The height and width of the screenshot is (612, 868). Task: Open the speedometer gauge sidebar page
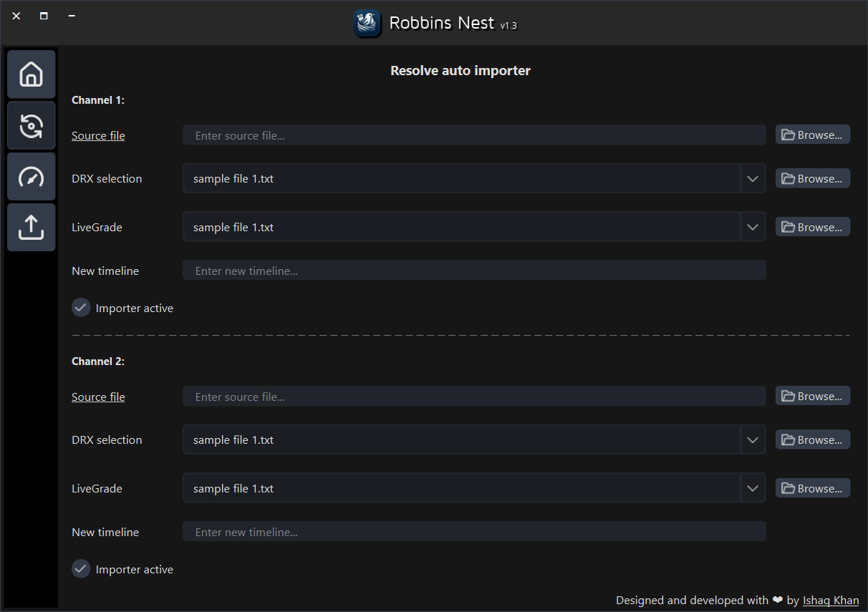tap(32, 176)
